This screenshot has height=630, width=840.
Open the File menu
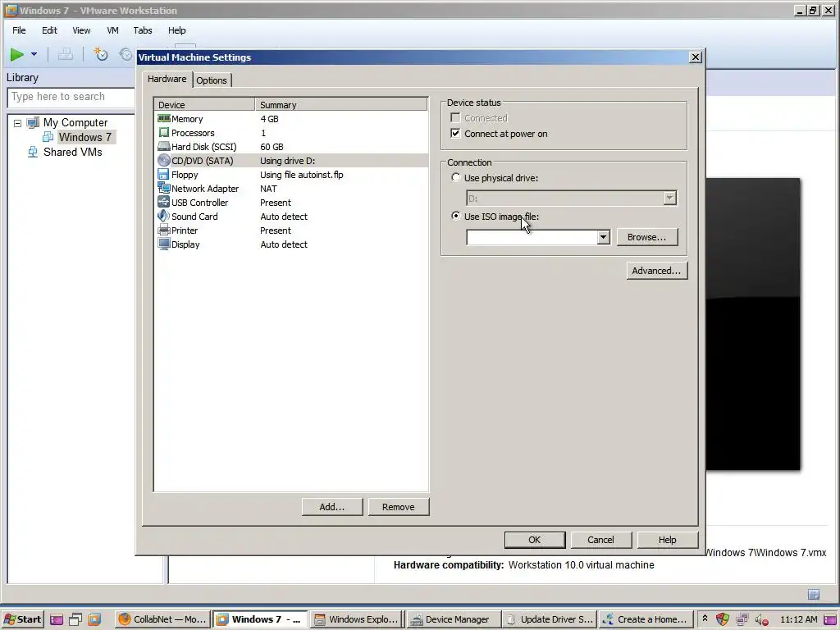(x=19, y=30)
